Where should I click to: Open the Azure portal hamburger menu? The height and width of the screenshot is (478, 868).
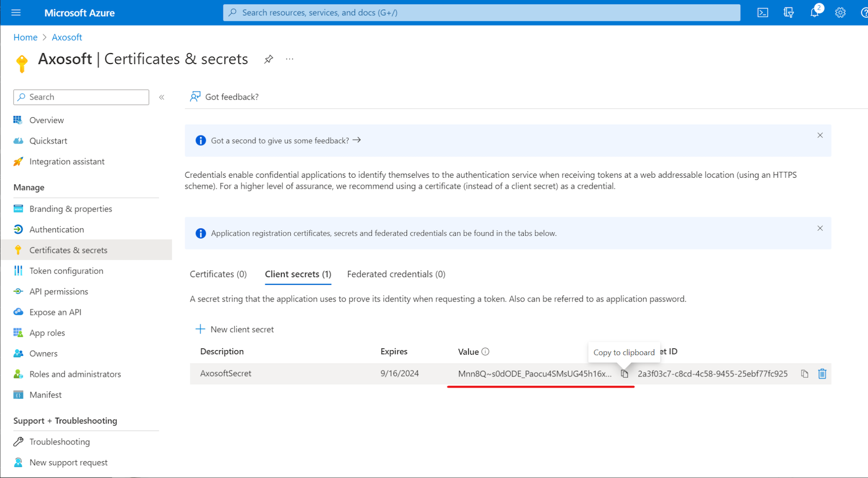[16, 13]
